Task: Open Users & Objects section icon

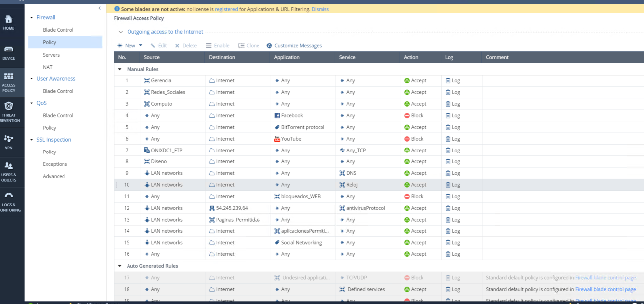Action: tap(9, 166)
